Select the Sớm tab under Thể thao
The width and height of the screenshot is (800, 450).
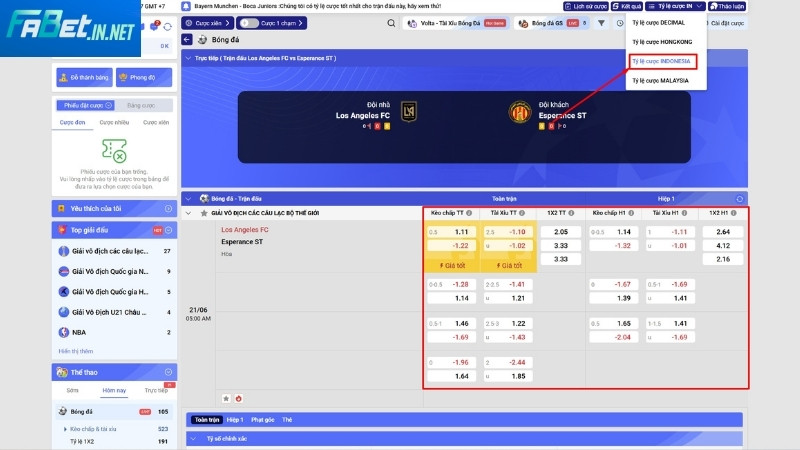[72, 390]
